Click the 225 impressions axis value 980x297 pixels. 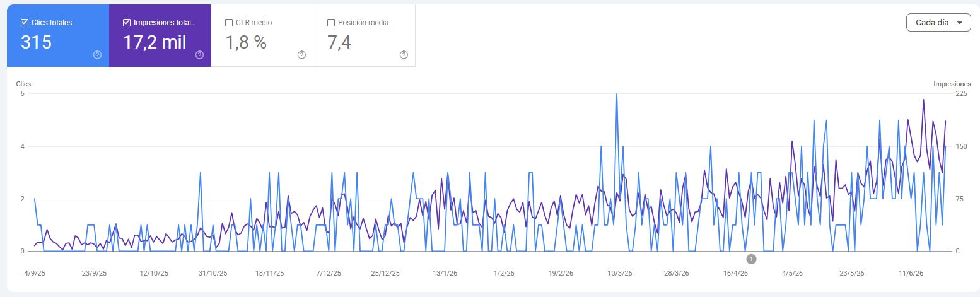tap(962, 93)
